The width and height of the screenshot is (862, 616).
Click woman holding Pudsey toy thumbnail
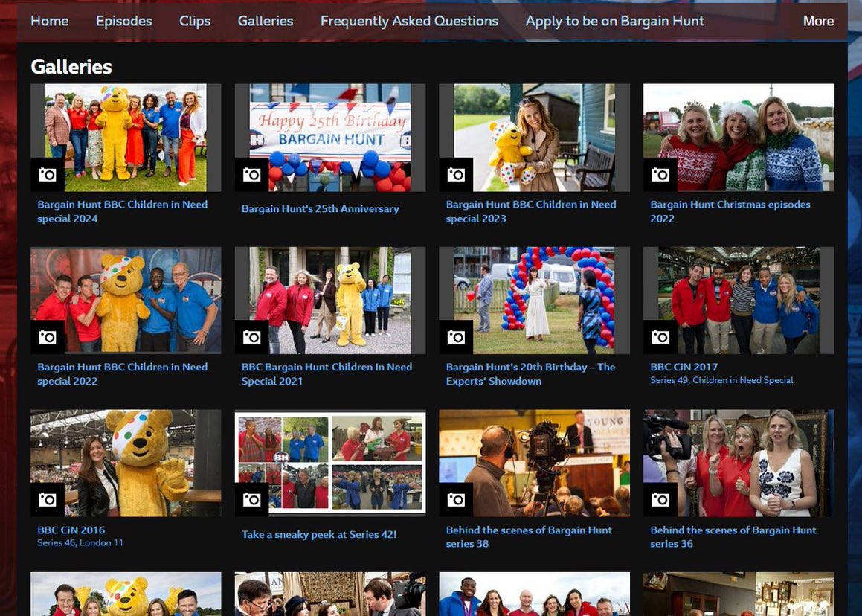pos(534,138)
